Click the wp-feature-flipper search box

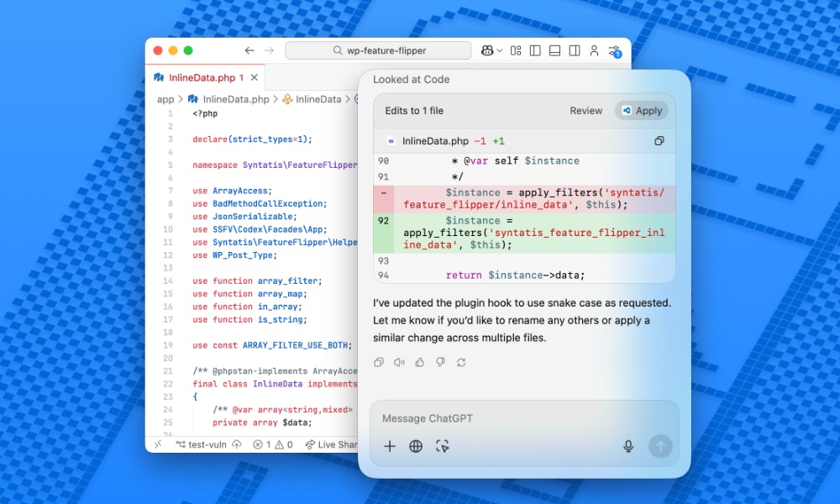click(x=378, y=50)
